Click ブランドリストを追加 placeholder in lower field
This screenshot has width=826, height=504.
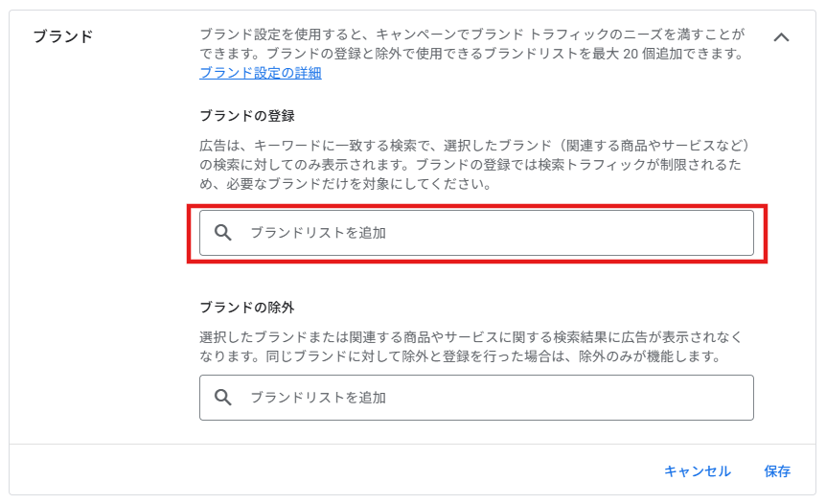(x=318, y=398)
